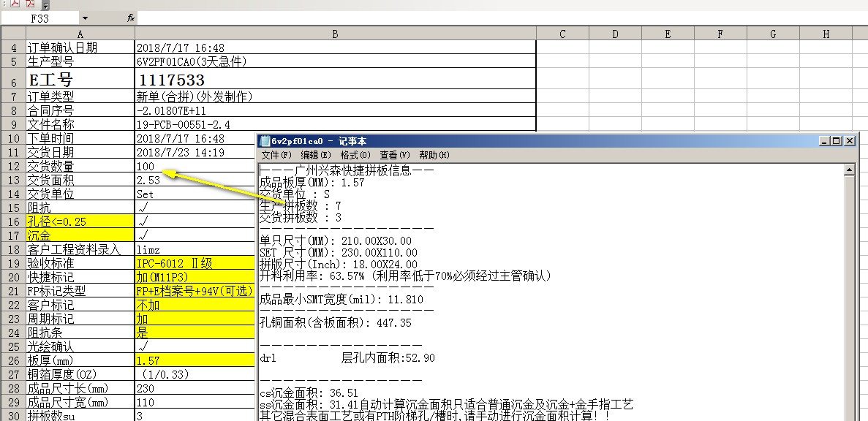Select column E header

pos(668,34)
